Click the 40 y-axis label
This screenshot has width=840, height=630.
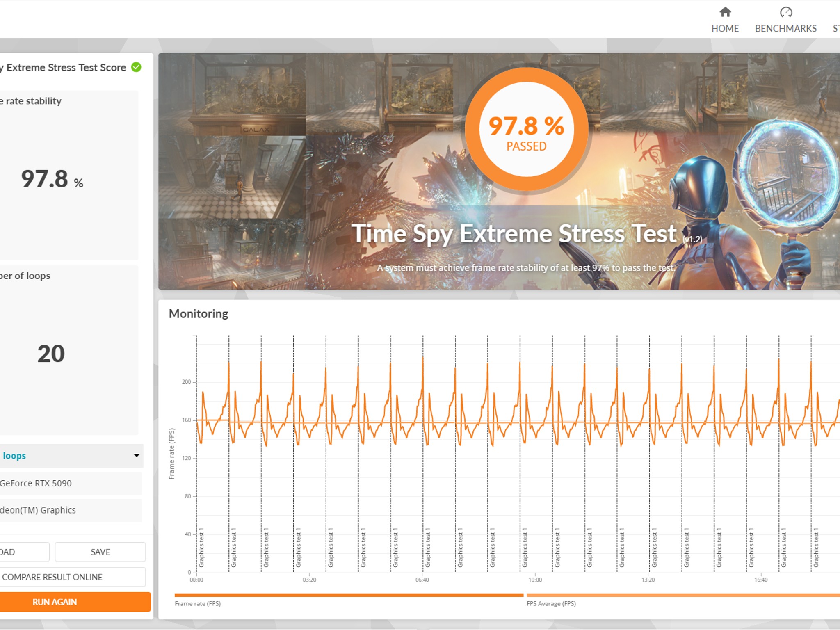pyautogui.click(x=188, y=534)
